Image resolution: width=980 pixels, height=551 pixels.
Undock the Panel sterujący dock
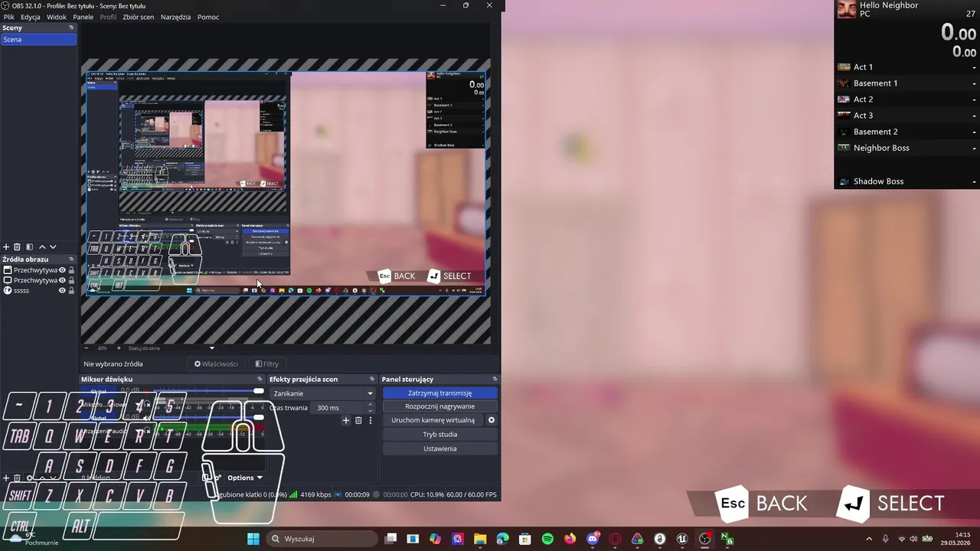pos(495,379)
